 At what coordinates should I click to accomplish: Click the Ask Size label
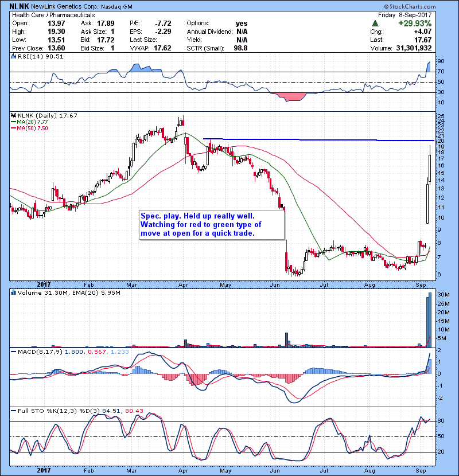(x=94, y=32)
